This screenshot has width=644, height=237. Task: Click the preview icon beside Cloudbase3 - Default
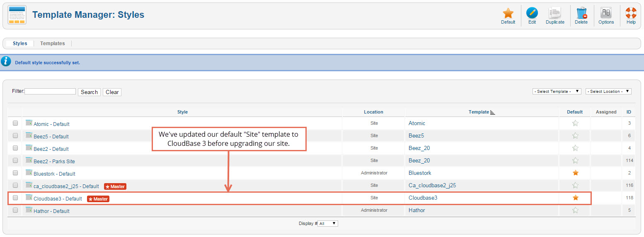pos(29,197)
